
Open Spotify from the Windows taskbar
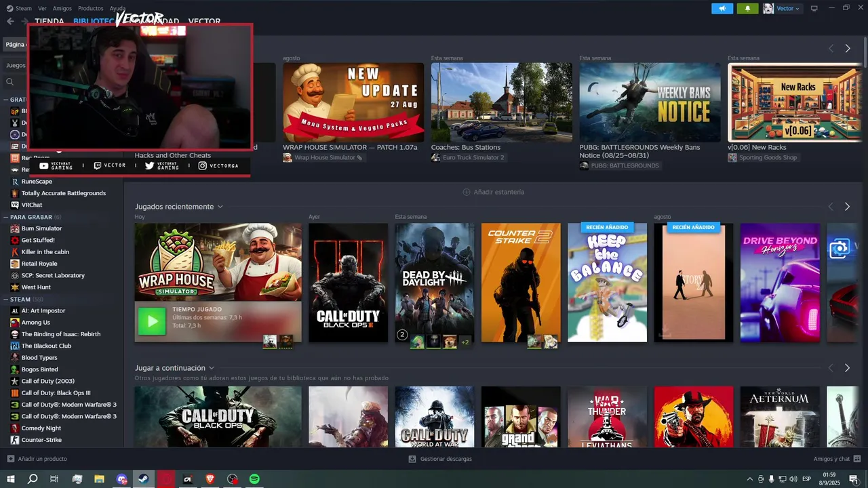click(x=254, y=479)
